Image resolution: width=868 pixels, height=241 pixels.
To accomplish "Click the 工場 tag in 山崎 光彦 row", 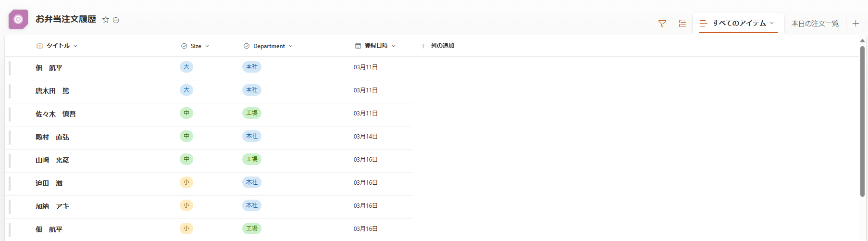I will (x=252, y=159).
